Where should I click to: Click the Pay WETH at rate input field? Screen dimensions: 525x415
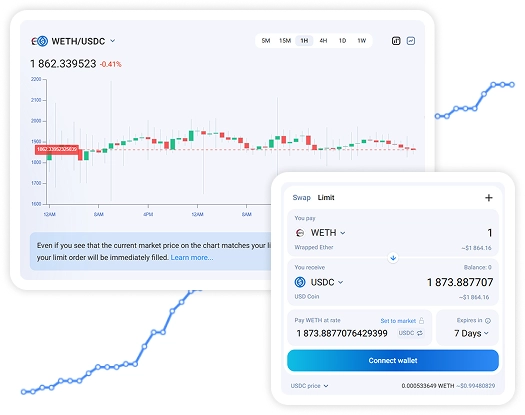click(342, 333)
